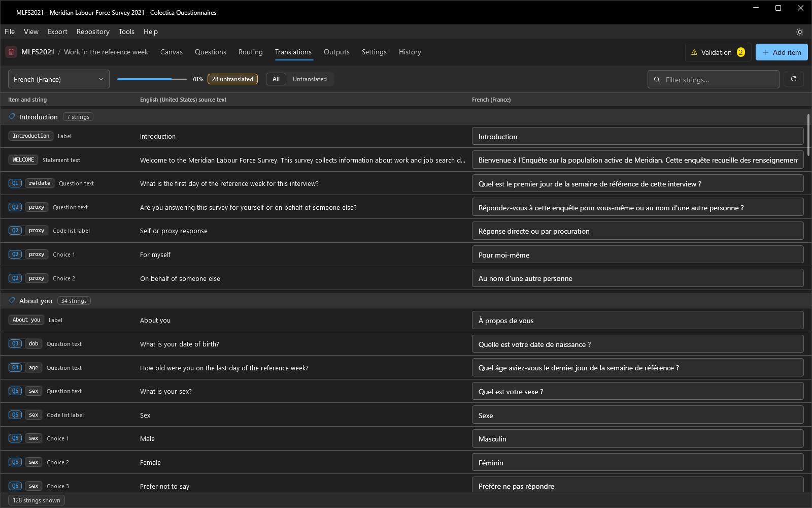Edit the 'Introduction' French translation field
The image size is (812, 508).
[638, 136]
